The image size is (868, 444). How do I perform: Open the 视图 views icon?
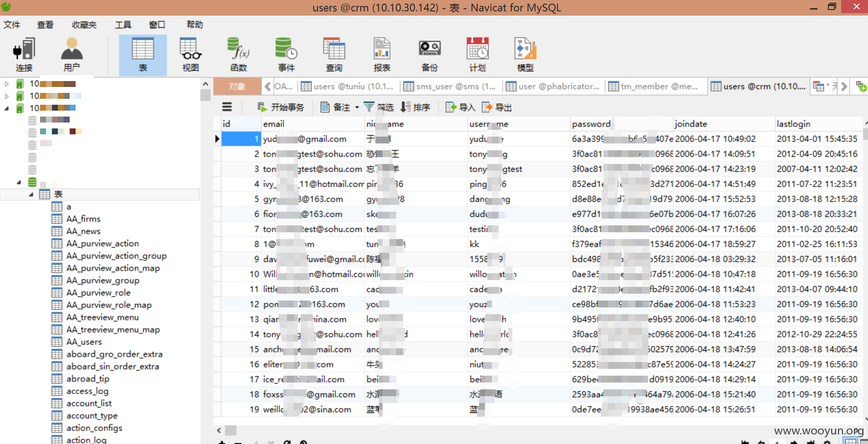190,55
